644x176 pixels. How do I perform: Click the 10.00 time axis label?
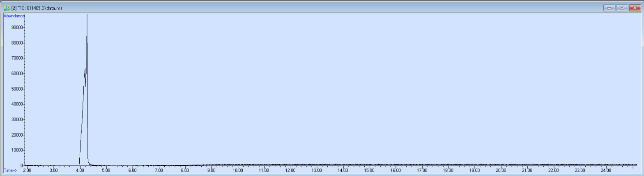tap(237, 170)
